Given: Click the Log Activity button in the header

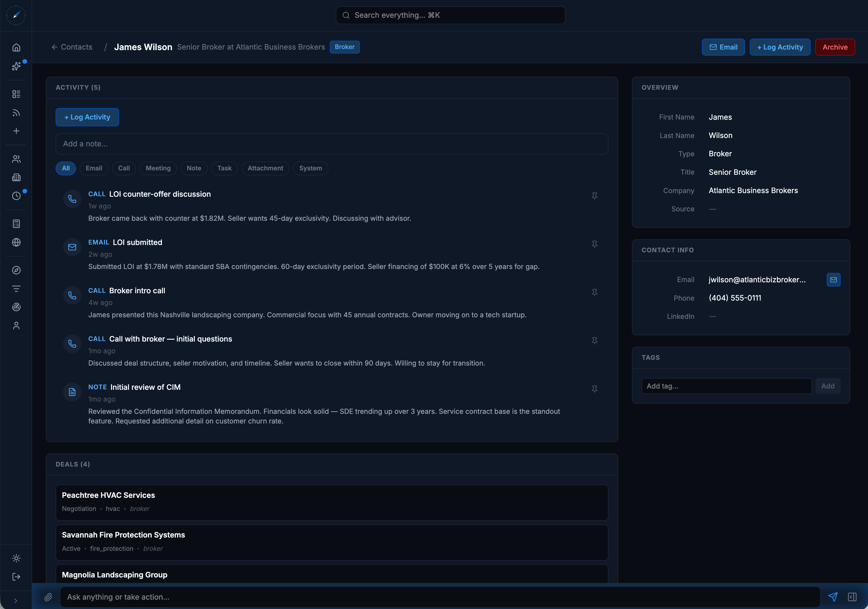Looking at the screenshot, I should [779, 47].
